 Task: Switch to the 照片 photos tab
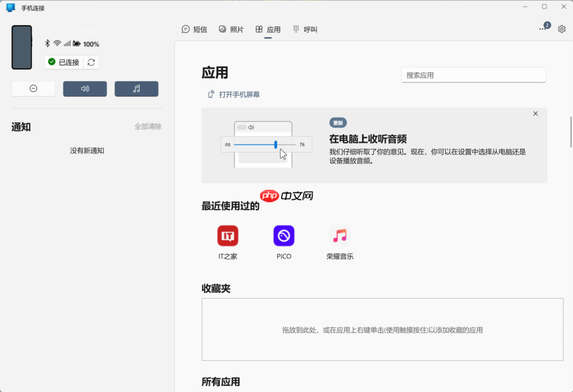232,30
